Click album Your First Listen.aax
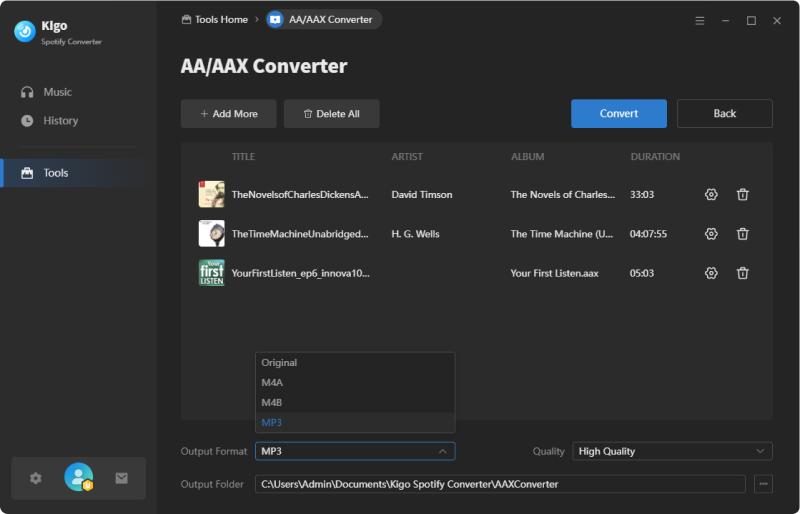 point(555,273)
